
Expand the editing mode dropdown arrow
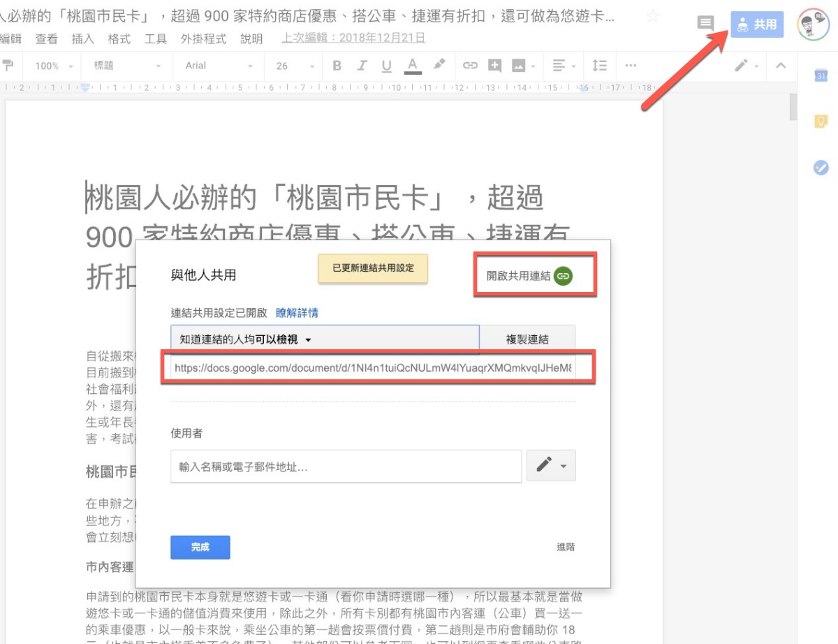click(757, 66)
